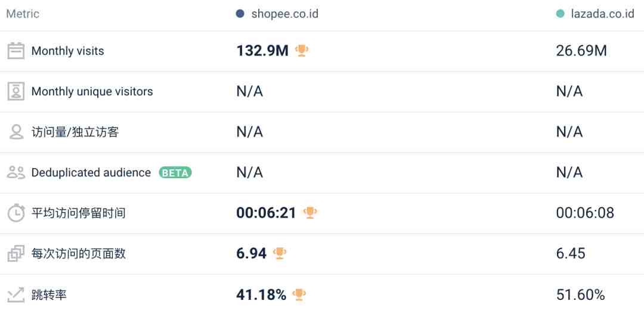Select the Metric column header
The height and width of the screenshot is (310, 644).
23,14
